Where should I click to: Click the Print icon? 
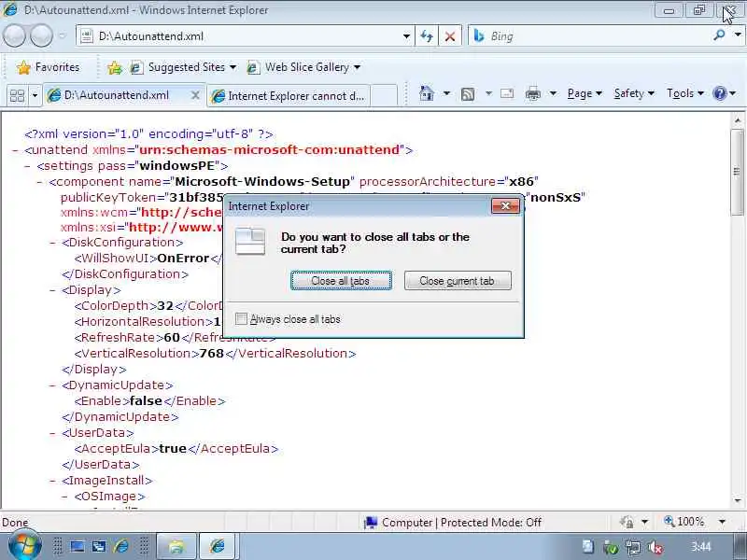click(533, 94)
